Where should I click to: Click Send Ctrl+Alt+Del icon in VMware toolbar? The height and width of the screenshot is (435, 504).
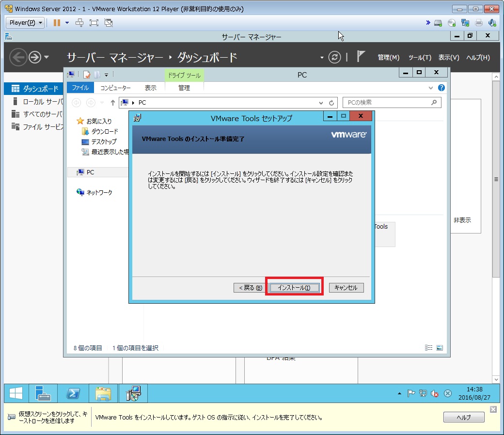(79, 22)
